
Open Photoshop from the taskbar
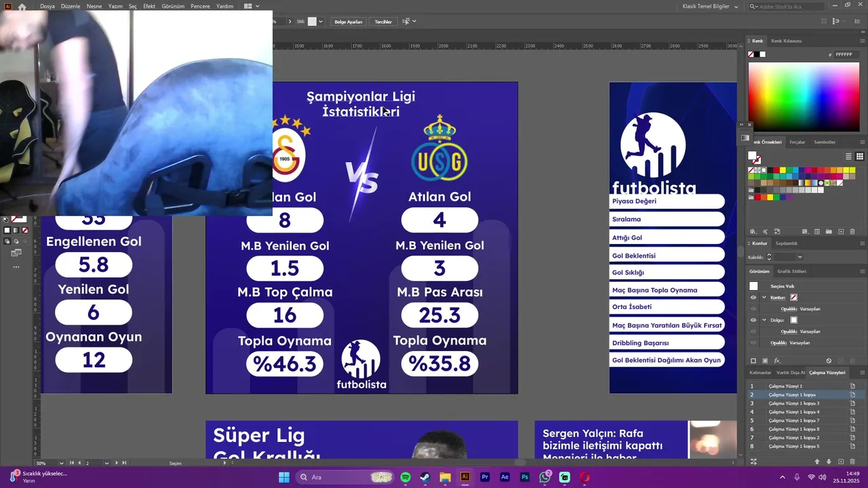pos(525,477)
